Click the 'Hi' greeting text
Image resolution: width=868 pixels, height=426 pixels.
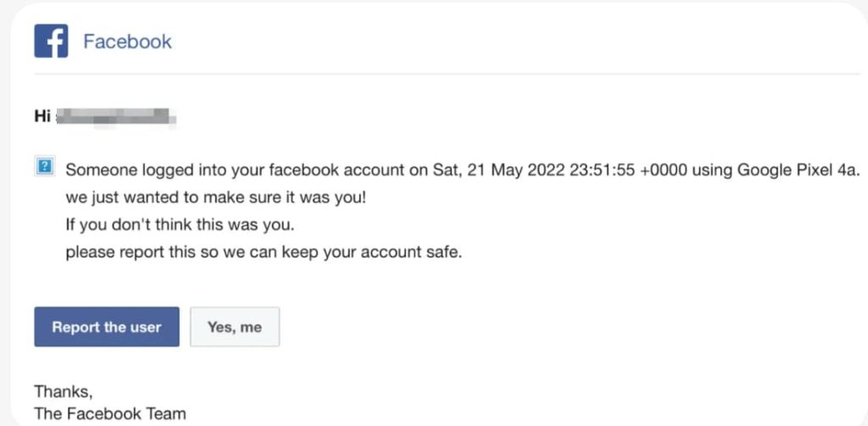click(x=42, y=116)
